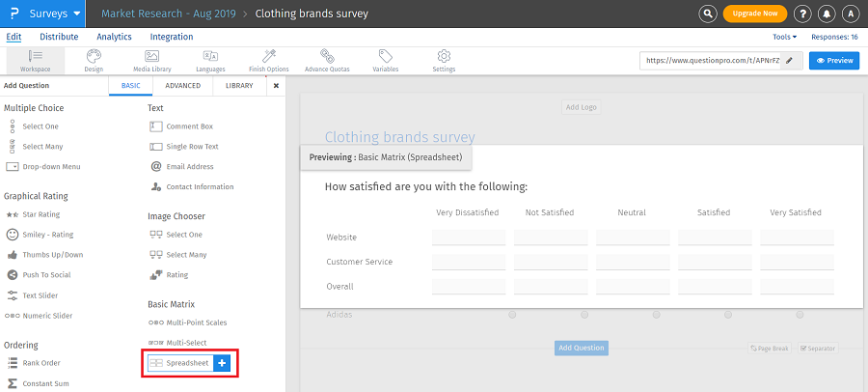Open the Tools dropdown menu

pos(785,37)
